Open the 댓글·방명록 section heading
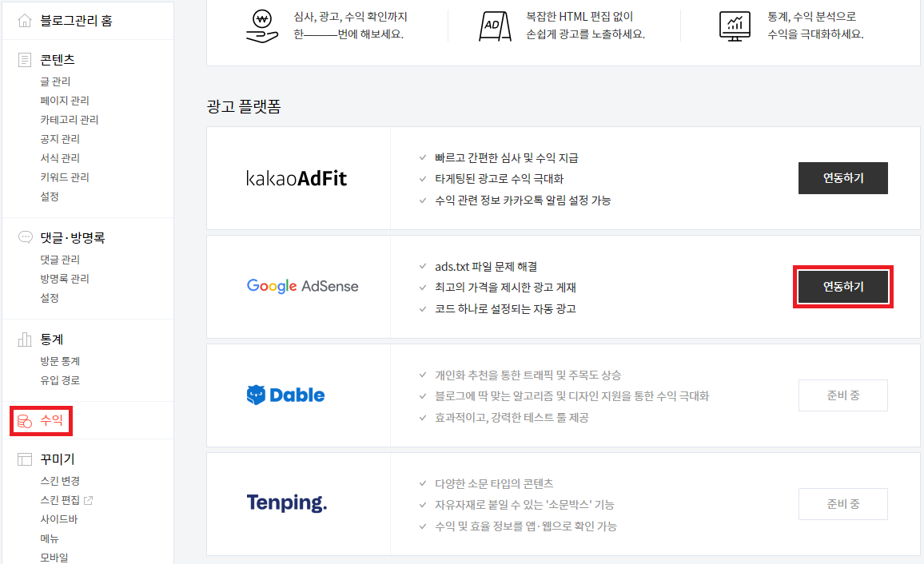 [73, 237]
